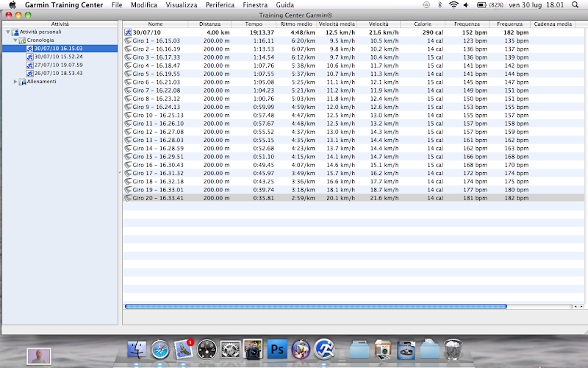The height and width of the screenshot is (368, 588).
Task: Select activity 26/07/10 18.53.43
Action: tap(59, 73)
